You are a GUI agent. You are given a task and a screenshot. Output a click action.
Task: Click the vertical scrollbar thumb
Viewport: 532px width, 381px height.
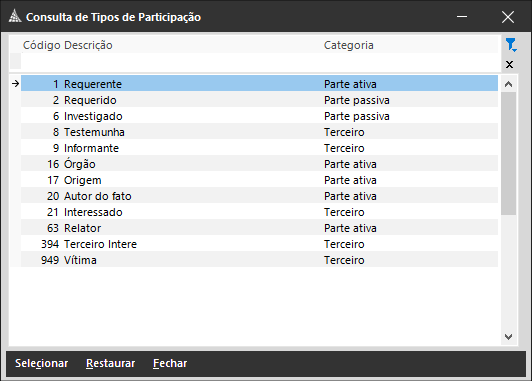(508, 153)
